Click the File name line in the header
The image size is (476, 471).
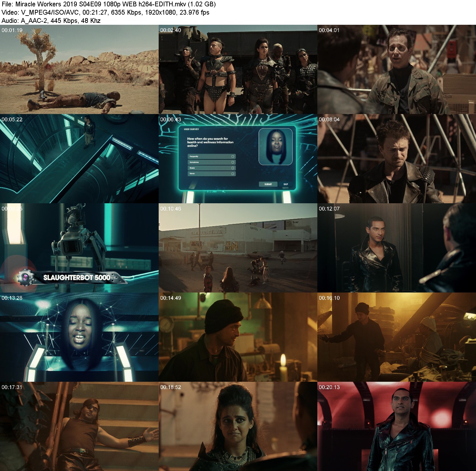[109, 4]
